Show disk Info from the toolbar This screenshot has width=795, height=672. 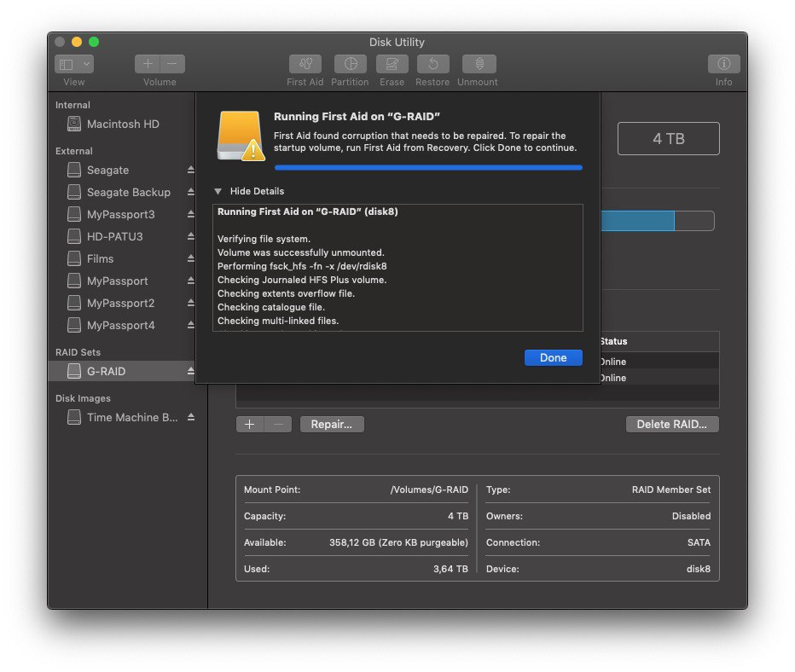[724, 64]
